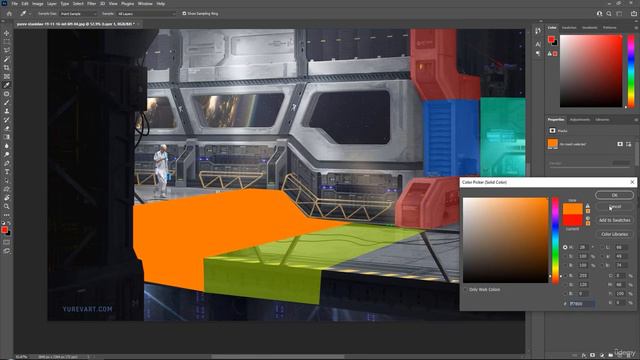Screen dimensions: 640x360
Task: Open the Window menu
Action: tap(145, 4)
